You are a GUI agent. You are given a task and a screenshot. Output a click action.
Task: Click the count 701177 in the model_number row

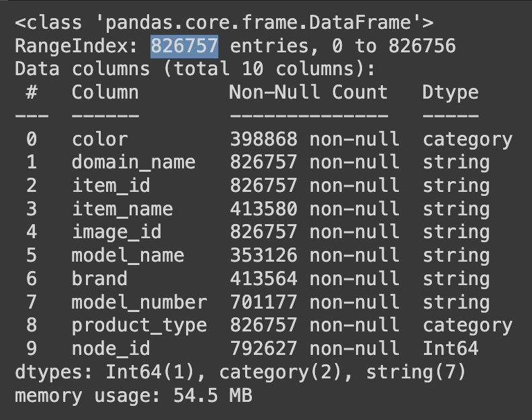pyautogui.click(x=263, y=302)
